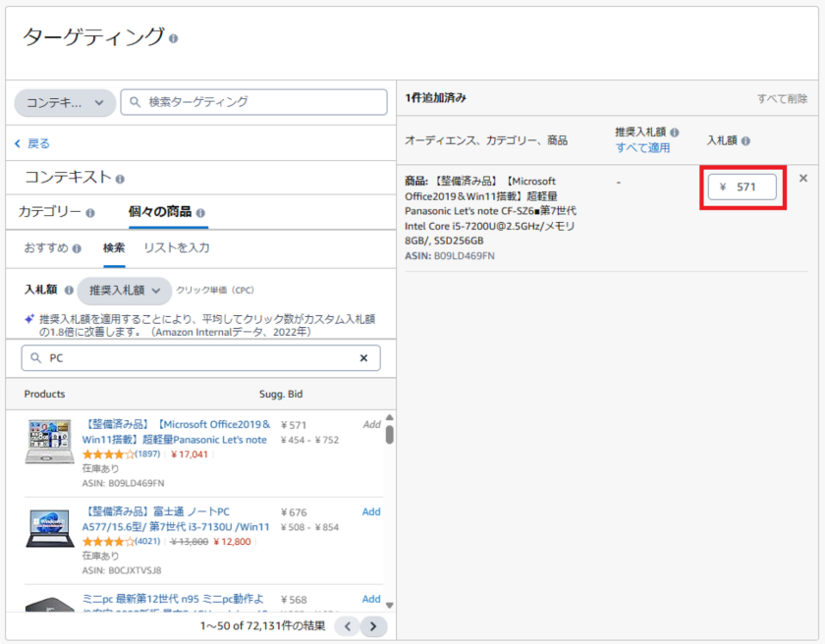
Task: Add the 富士通 ノートPC product
Action: [371, 511]
